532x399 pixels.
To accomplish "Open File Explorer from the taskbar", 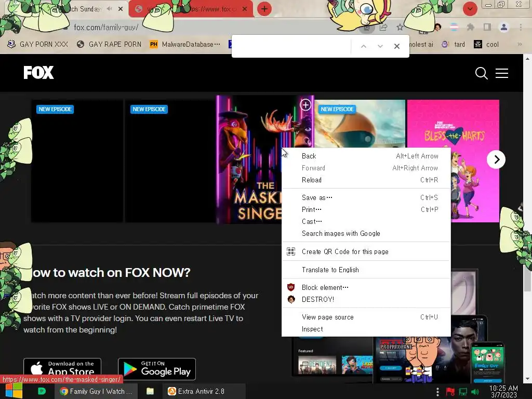I will coord(150,391).
